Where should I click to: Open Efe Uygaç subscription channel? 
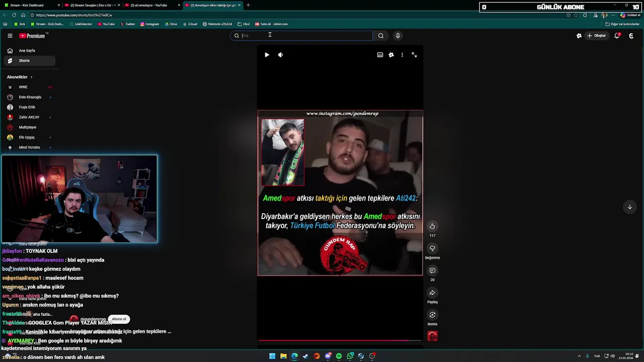29,137
